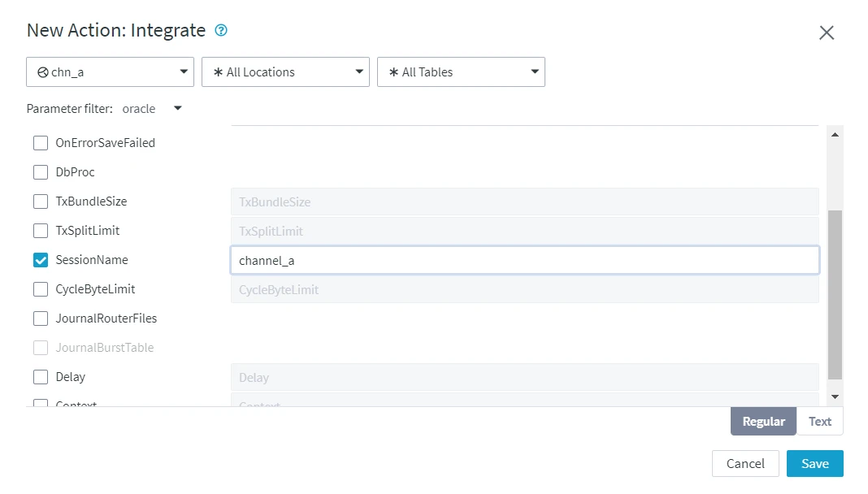Tick the TxBundleSize checkbox
The width and height of the screenshot is (868, 494).
(41, 201)
